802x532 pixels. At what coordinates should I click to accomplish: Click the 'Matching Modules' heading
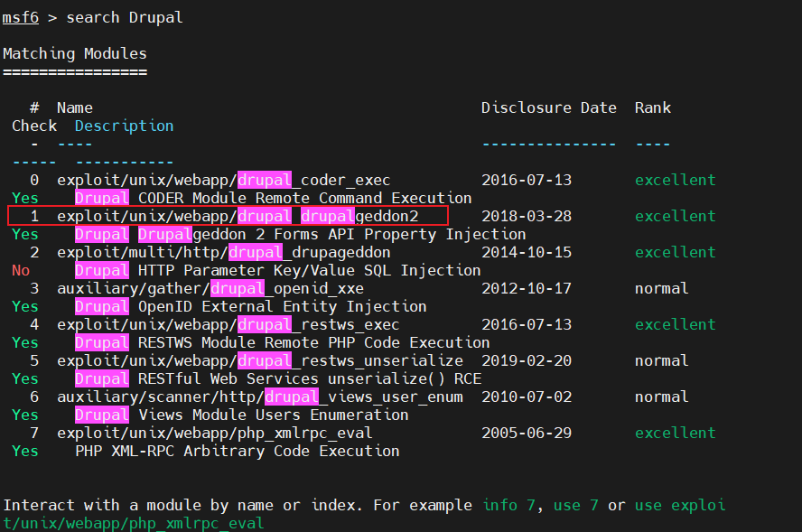point(74,53)
